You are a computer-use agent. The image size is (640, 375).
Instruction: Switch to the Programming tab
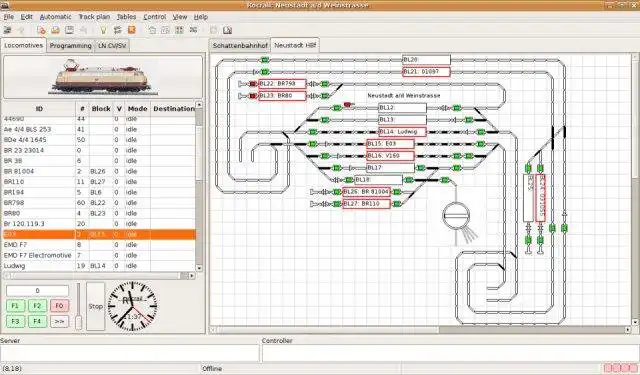(x=71, y=46)
